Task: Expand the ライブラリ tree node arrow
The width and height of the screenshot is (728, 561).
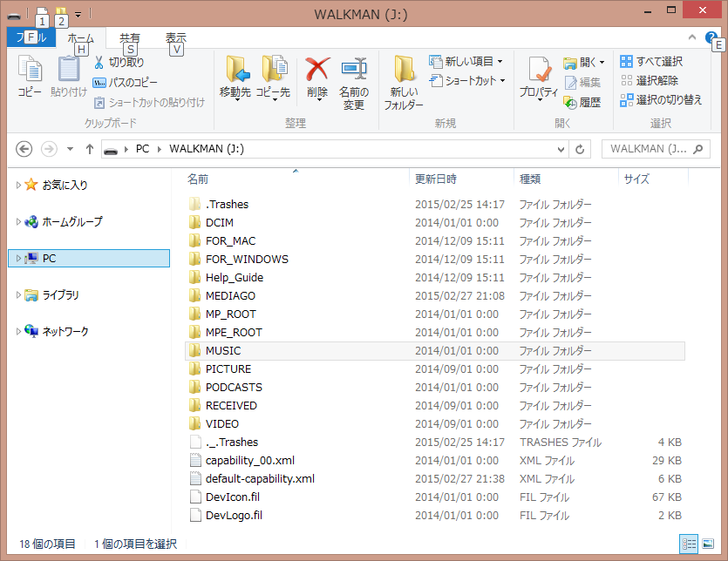Action: (18, 294)
